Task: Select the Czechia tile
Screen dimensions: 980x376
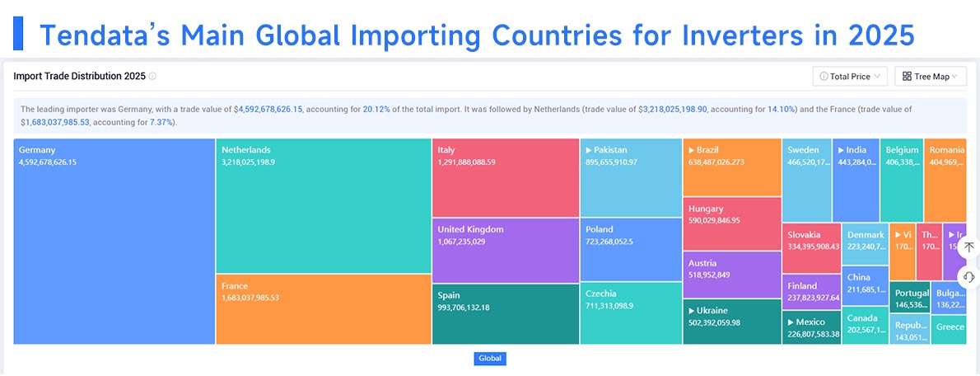Action: [x=631, y=313]
